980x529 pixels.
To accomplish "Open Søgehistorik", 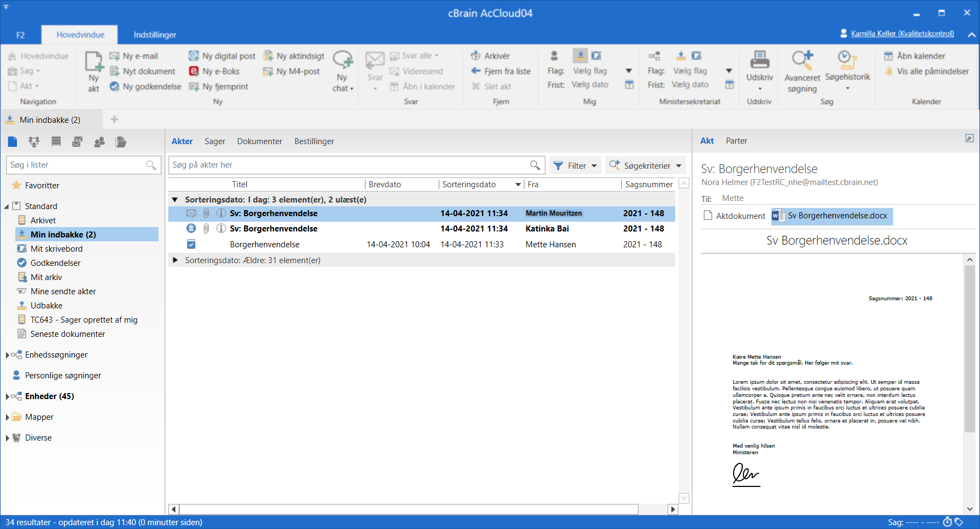I will coord(847,70).
